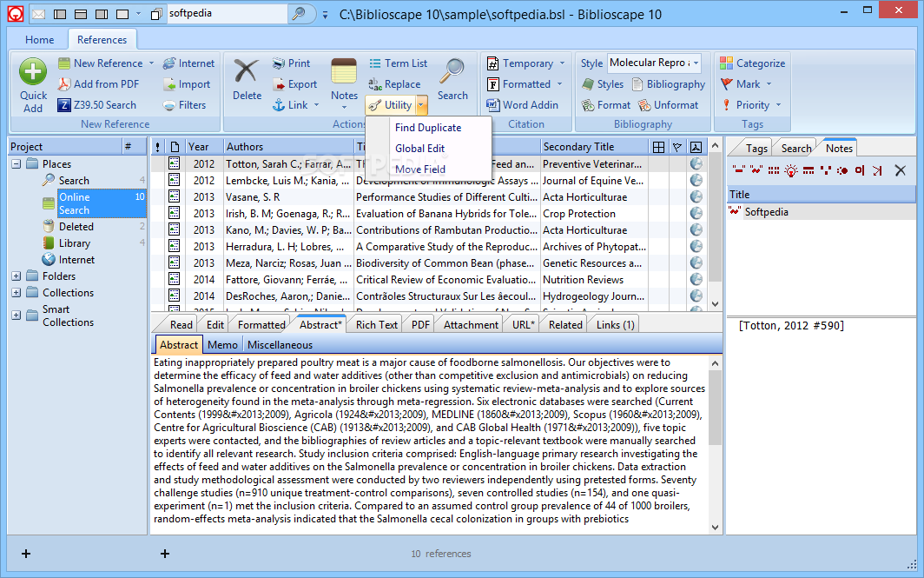
Task: Choose Move Field from Utility menu
Action: pyautogui.click(x=428, y=169)
